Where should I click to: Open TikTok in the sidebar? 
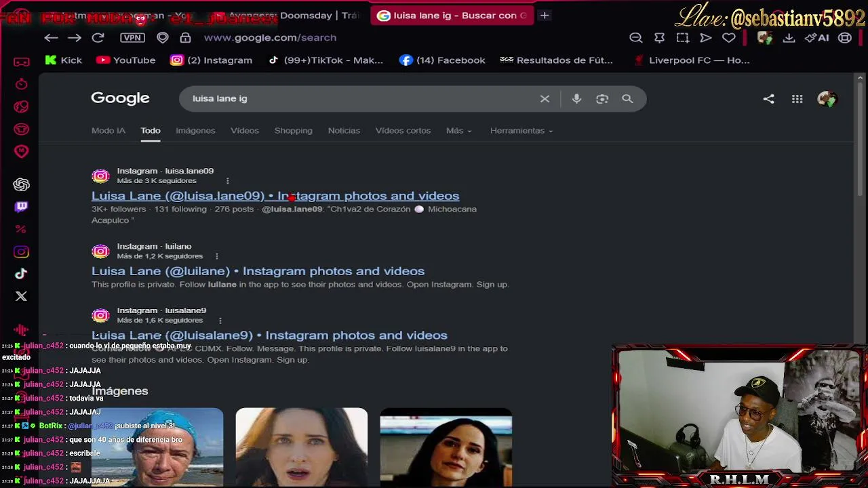(x=22, y=274)
